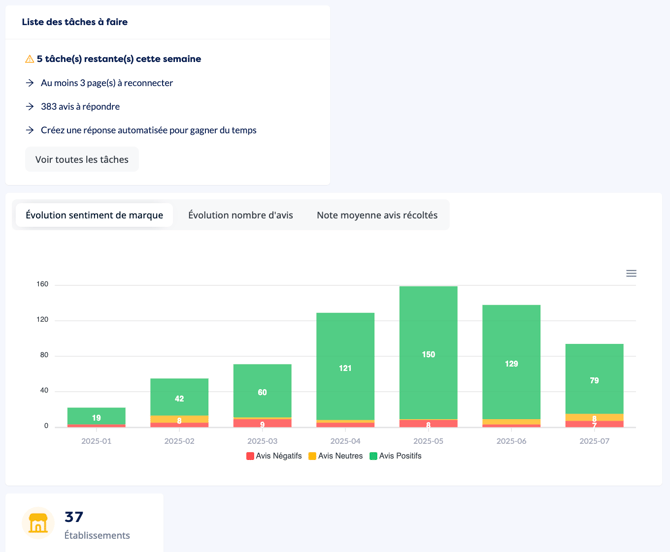Toggle the Avis Positifs legend series

pyautogui.click(x=395, y=456)
